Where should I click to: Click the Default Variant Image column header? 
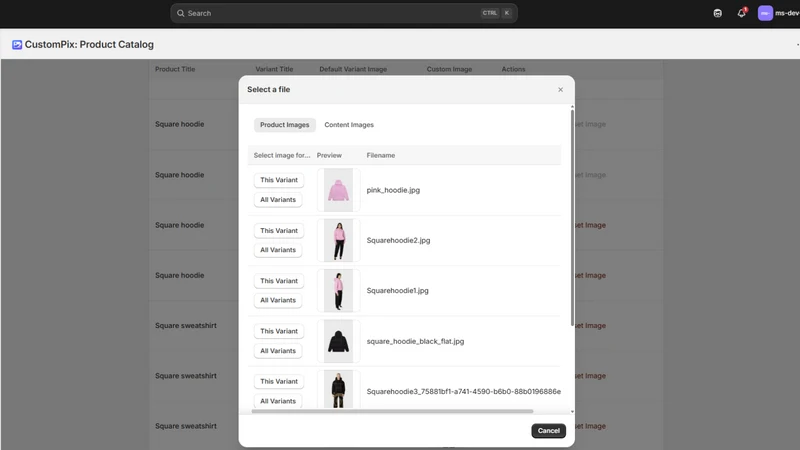353,69
